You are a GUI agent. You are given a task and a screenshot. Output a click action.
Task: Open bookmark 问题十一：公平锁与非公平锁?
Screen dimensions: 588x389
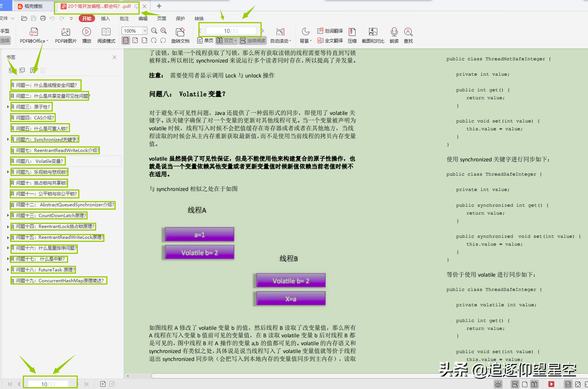(46, 194)
